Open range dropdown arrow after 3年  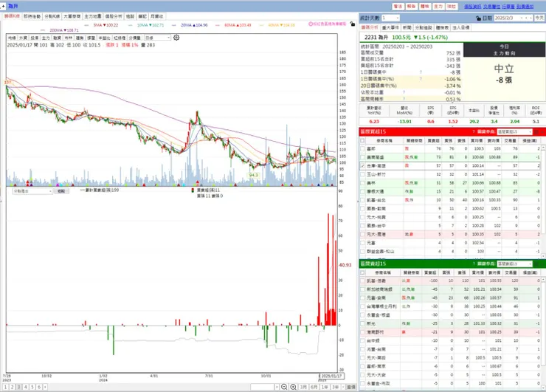(x=343, y=387)
